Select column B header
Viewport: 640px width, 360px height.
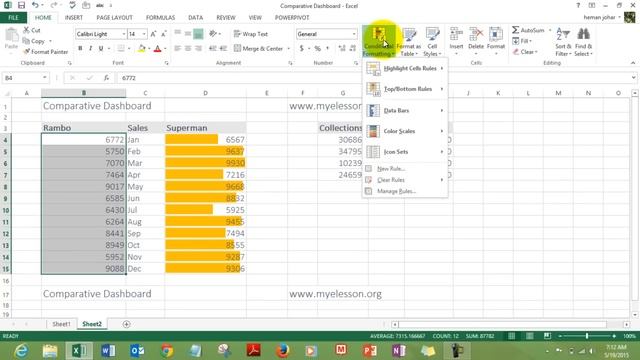pos(84,93)
